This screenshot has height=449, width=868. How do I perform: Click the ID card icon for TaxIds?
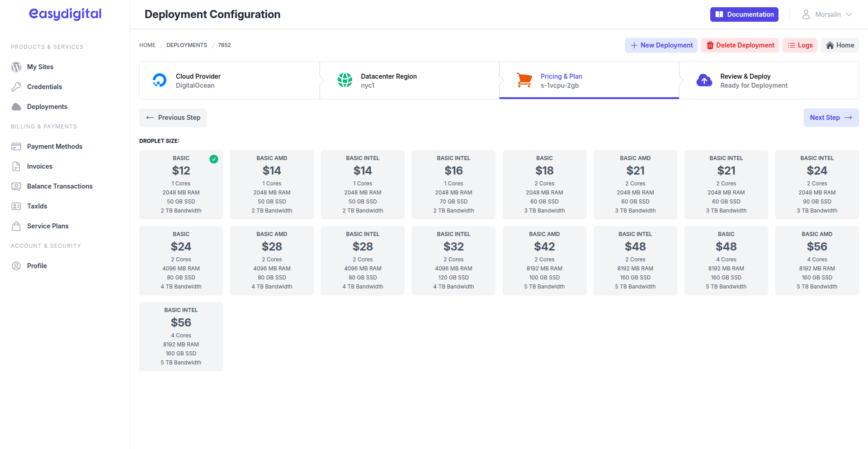pos(16,206)
